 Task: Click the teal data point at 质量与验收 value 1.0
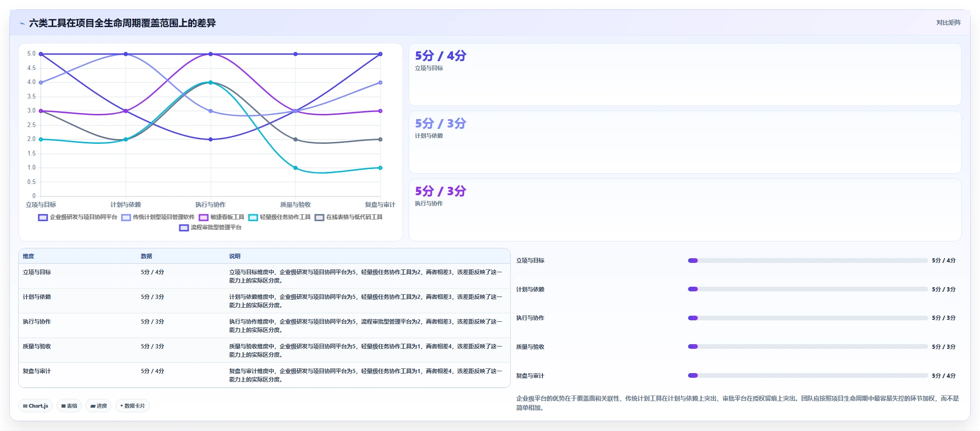point(295,168)
